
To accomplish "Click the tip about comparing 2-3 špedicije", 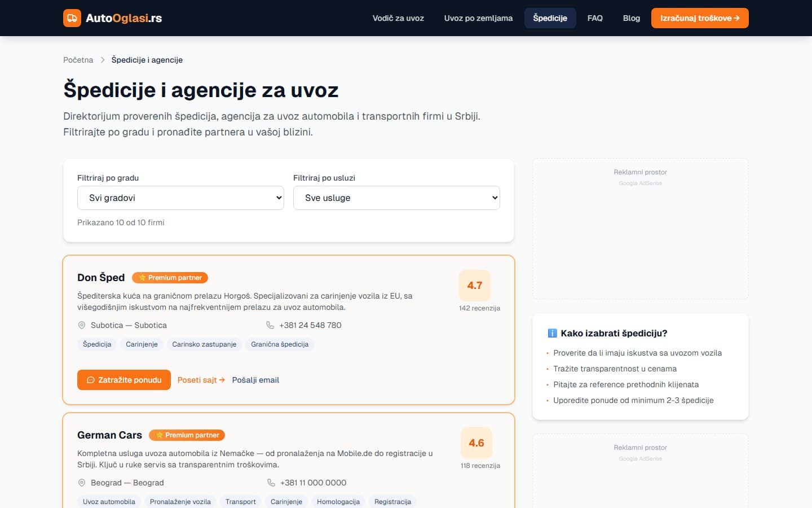I will pyautogui.click(x=633, y=400).
